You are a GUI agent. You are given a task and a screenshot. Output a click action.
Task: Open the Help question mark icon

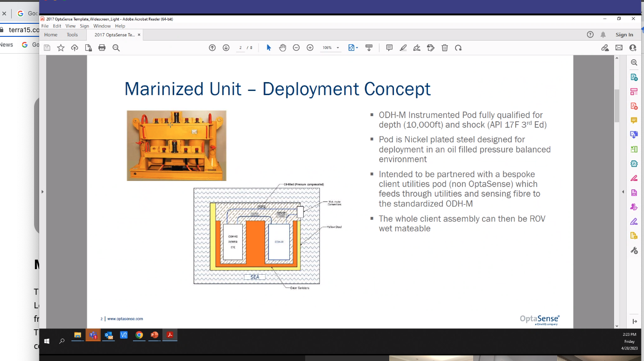point(590,35)
